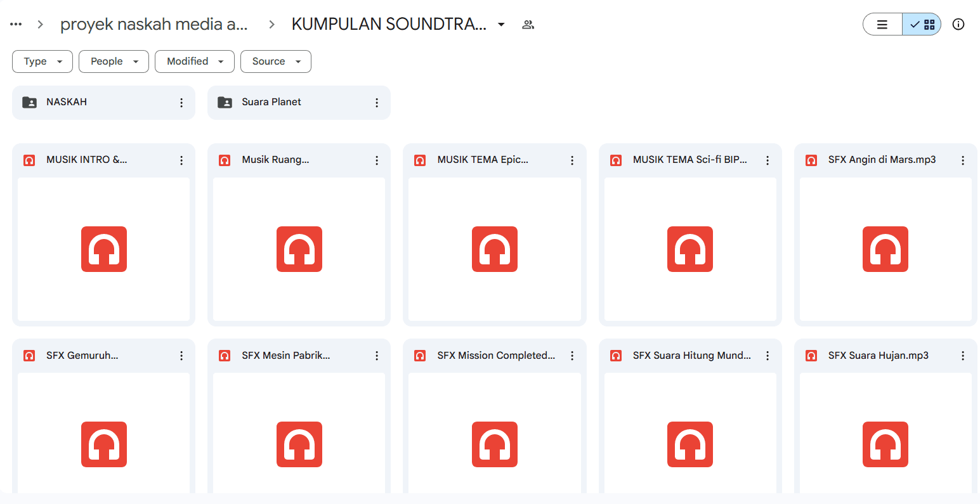Screen dimensions: 980x504
Task: Open more actions for SFX Mesin Pabrik file
Action: click(377, 356)
